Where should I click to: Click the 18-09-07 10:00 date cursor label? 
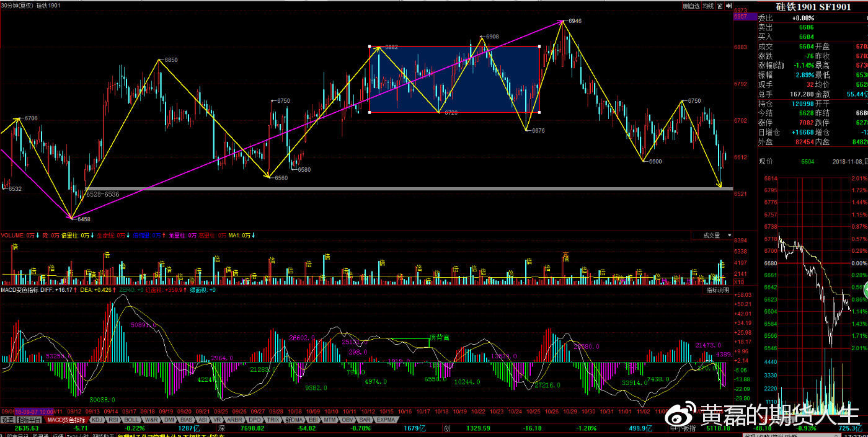pyautogui.click(x=33, y=411)
